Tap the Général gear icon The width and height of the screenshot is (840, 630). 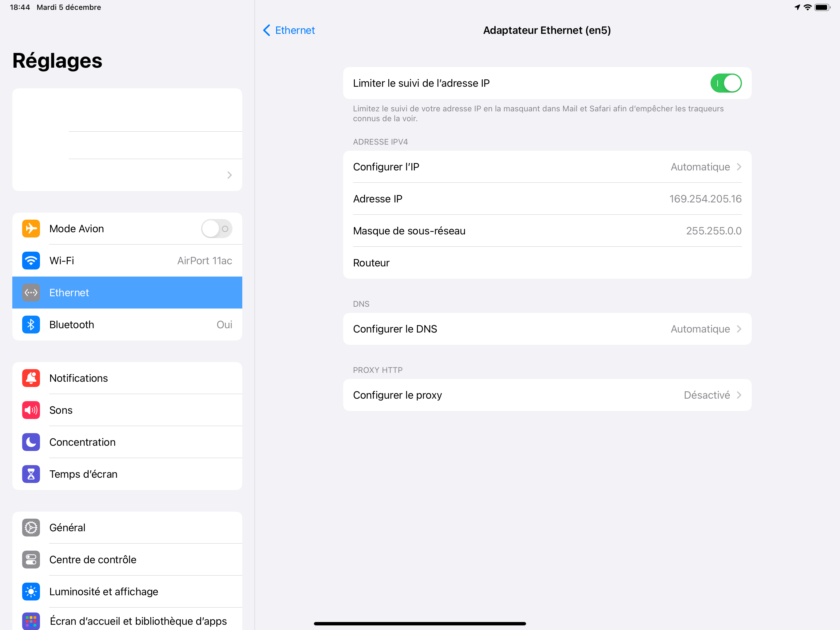pos(31,527)
